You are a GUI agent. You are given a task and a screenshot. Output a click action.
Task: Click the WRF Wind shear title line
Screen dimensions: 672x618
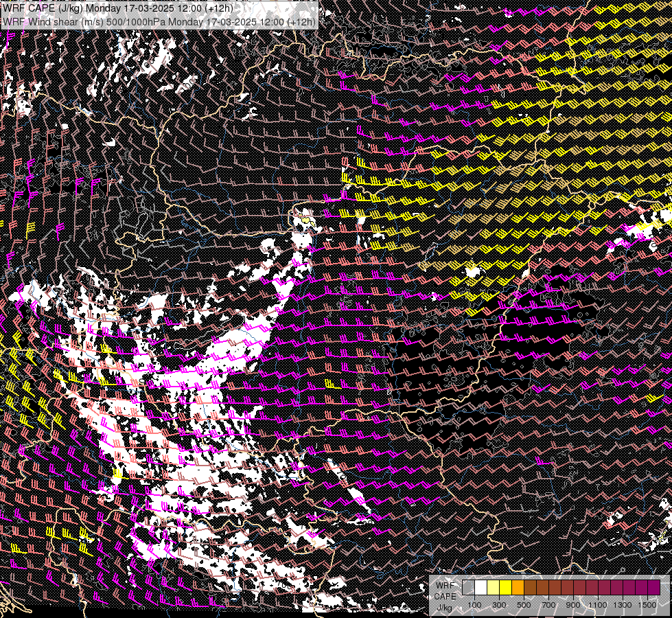click(159, 22)
